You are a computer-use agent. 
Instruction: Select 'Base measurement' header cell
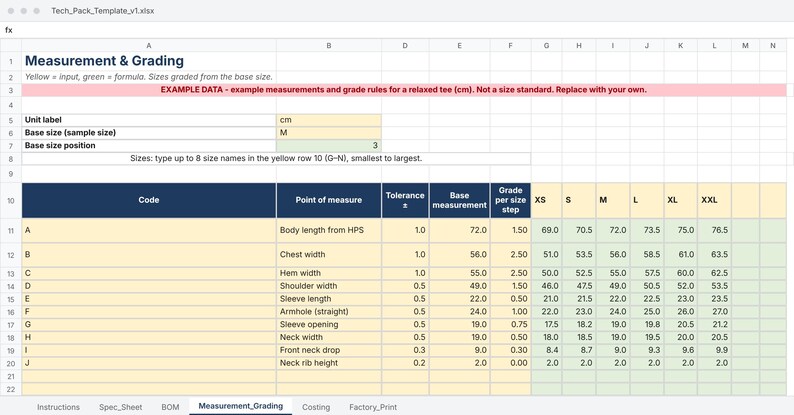pyautogui.click(x=459, y=200)
